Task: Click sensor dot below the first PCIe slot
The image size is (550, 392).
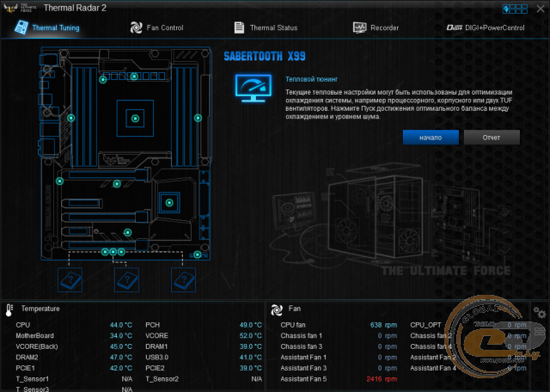Action: click(x=117, y=184)
